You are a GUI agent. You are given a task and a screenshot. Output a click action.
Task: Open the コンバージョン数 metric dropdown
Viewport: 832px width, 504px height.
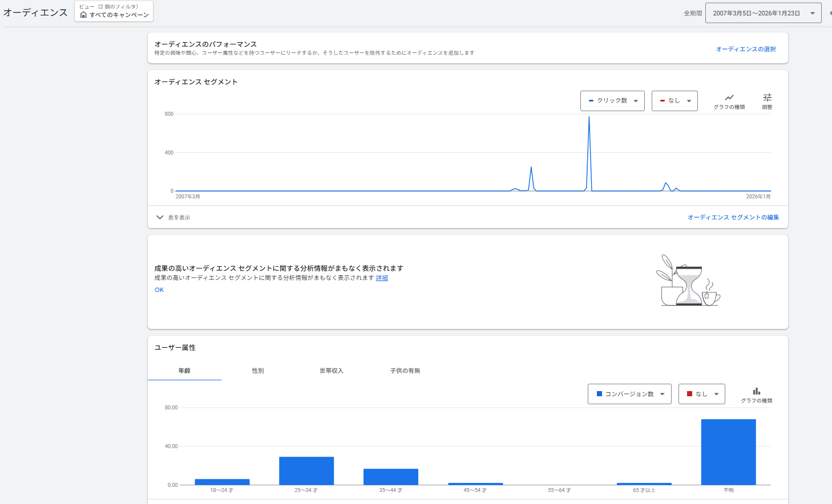click(x=629, y=394)
